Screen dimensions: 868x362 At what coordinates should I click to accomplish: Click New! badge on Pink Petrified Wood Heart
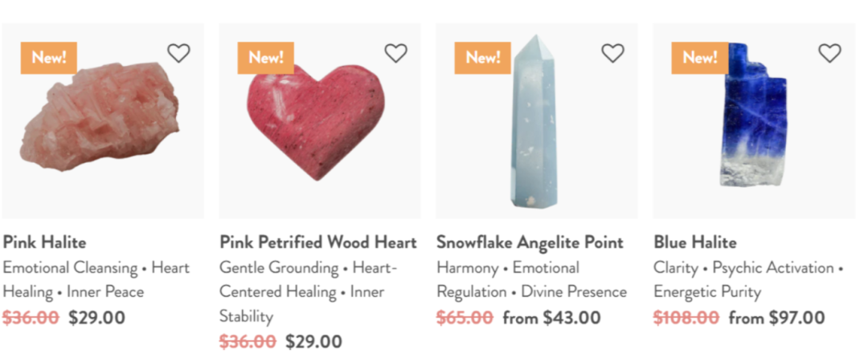coord(266,58)
